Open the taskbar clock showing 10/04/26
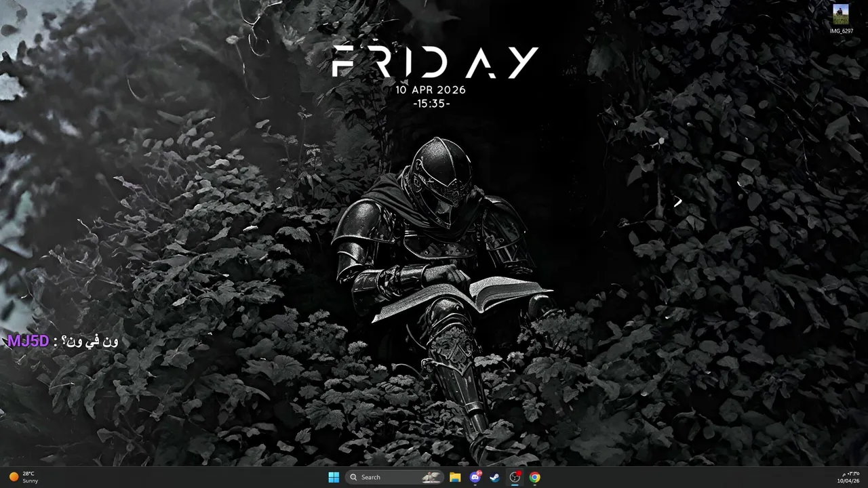Viewport: 868px width, 488px height. 848,477
